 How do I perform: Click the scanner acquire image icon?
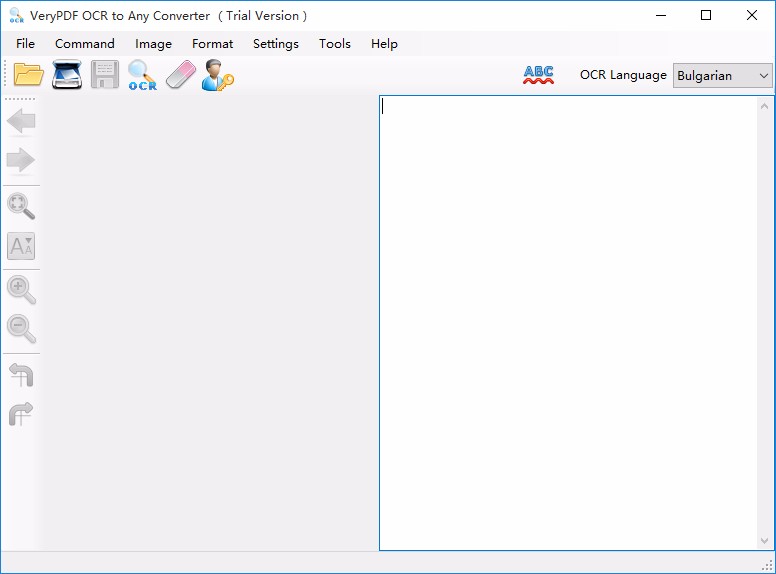tap(67, 75)
